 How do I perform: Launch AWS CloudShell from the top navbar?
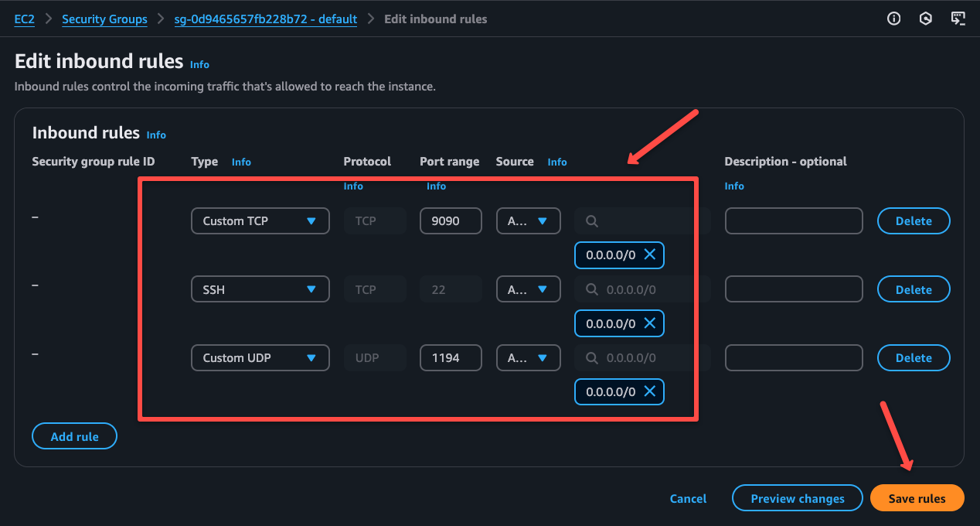coord(958,18)
